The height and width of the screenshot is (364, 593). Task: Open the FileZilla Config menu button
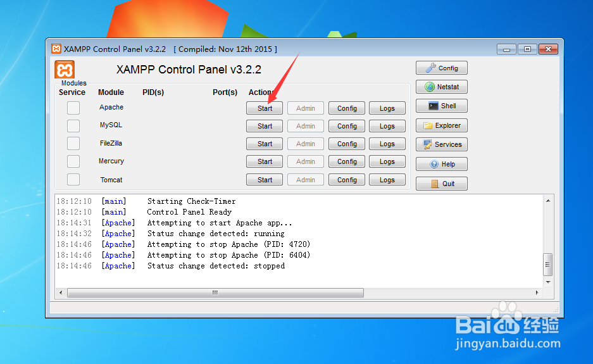click(347, 144)
